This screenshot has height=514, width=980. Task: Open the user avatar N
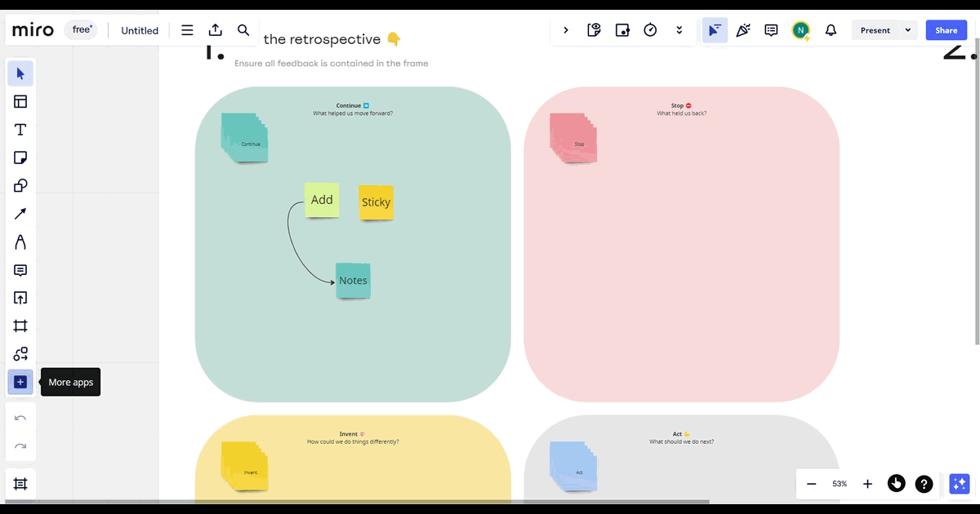tap(801, 31)
